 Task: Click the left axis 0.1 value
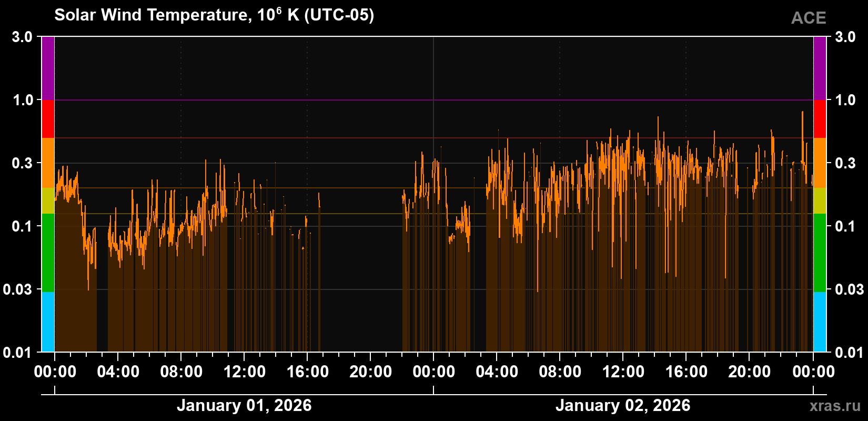[22, 226]
